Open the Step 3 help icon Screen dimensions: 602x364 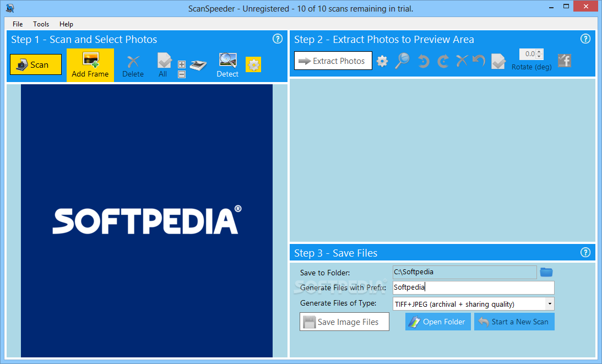point(585,252)
